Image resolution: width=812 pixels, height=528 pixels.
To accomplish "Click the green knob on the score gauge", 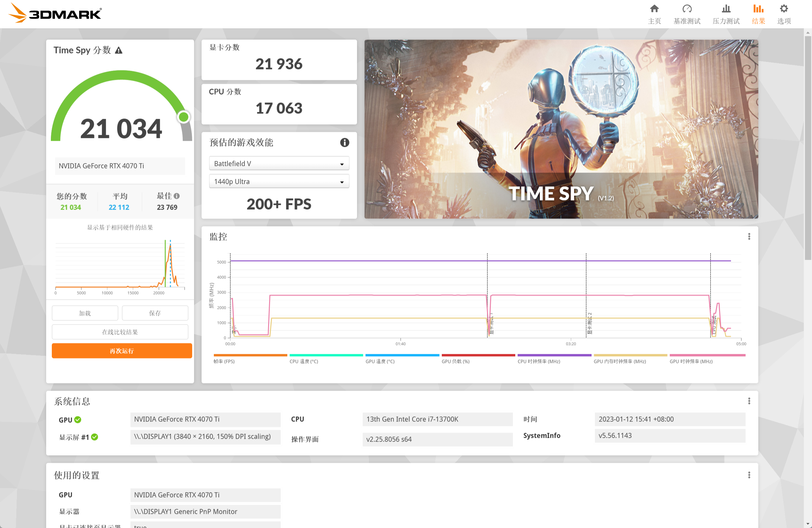I will click(184, 117).
